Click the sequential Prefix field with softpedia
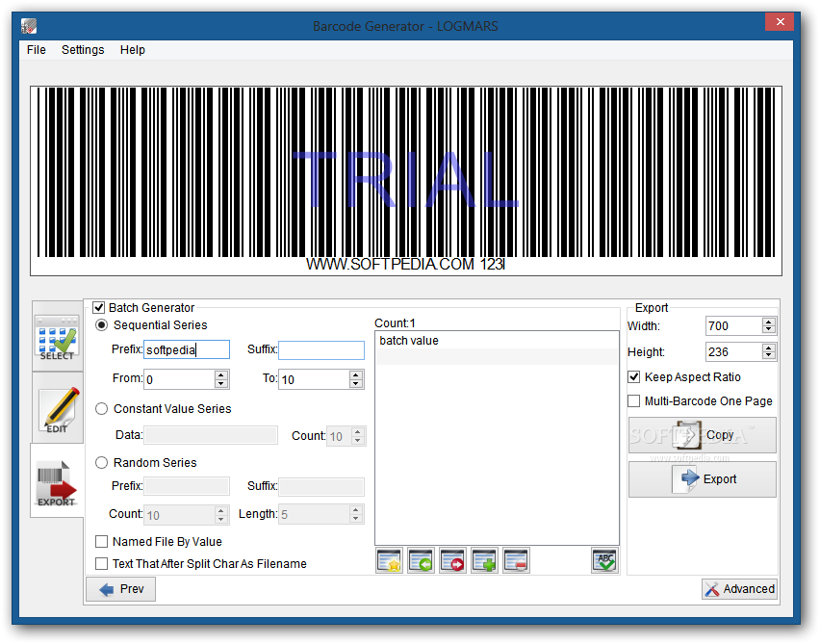The height and width of the screenshot is (644, 820). 187,349
